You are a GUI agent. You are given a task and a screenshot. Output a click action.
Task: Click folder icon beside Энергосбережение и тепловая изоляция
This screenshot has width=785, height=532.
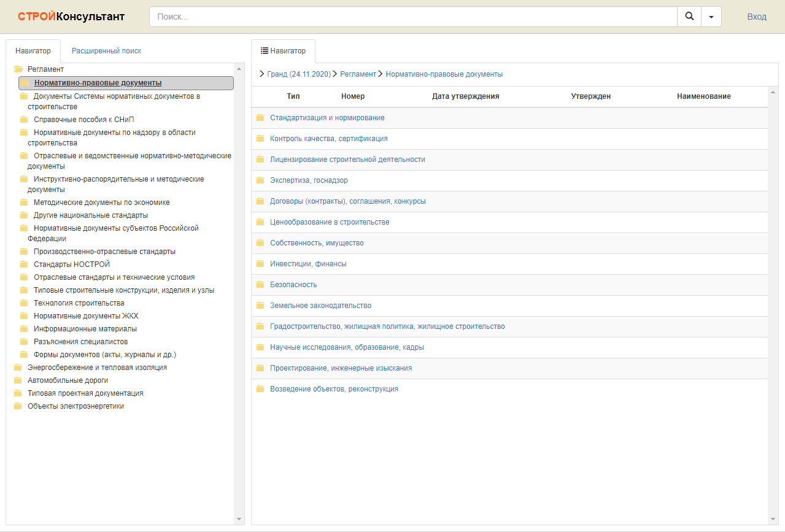pos(18,368)
